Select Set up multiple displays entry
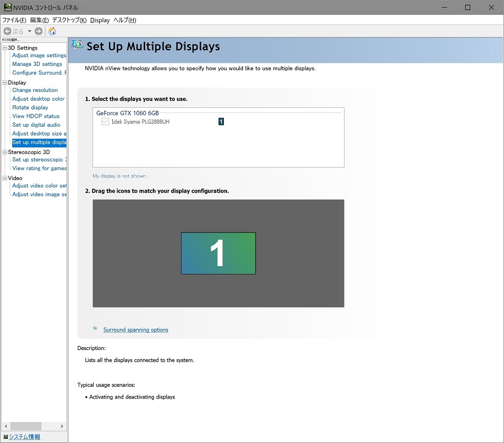 click(x=39, y=142)
